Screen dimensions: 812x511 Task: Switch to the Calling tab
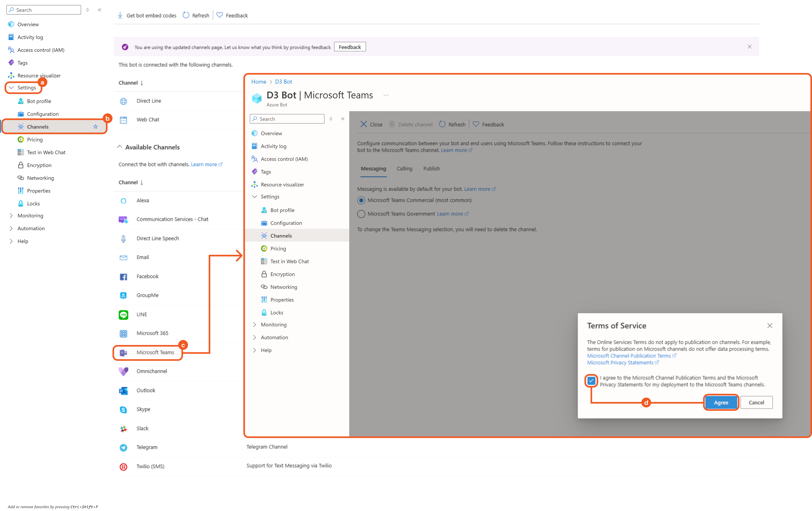(x=404, y=169)
